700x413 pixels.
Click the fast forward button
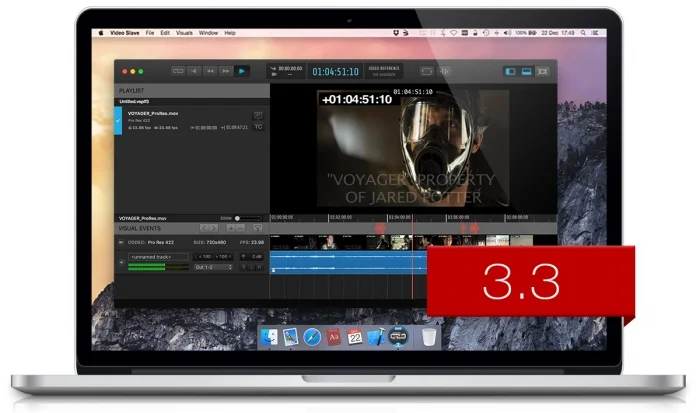226,71
